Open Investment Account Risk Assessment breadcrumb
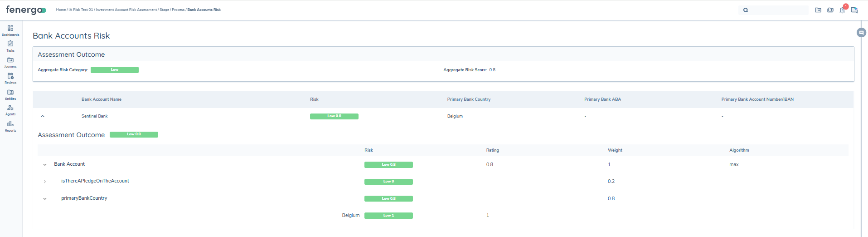The height and width of the screenshot is (237, 868). coord(126,10)
